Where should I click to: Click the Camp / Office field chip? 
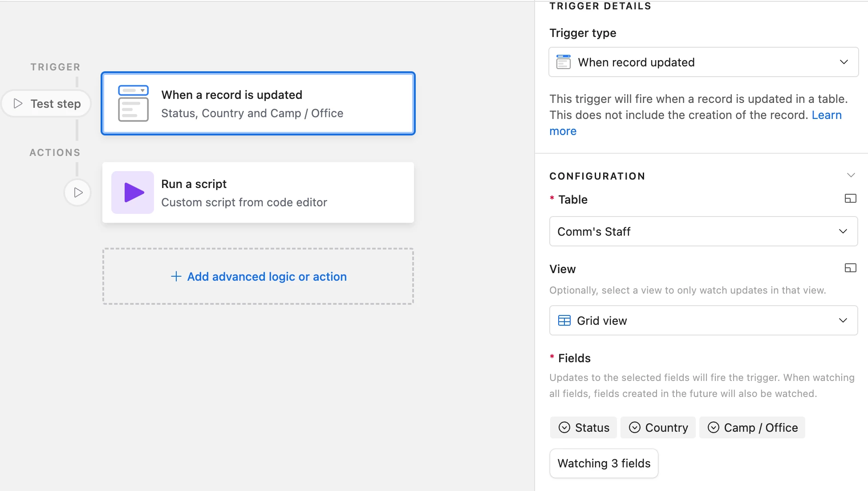coord(752,428)
